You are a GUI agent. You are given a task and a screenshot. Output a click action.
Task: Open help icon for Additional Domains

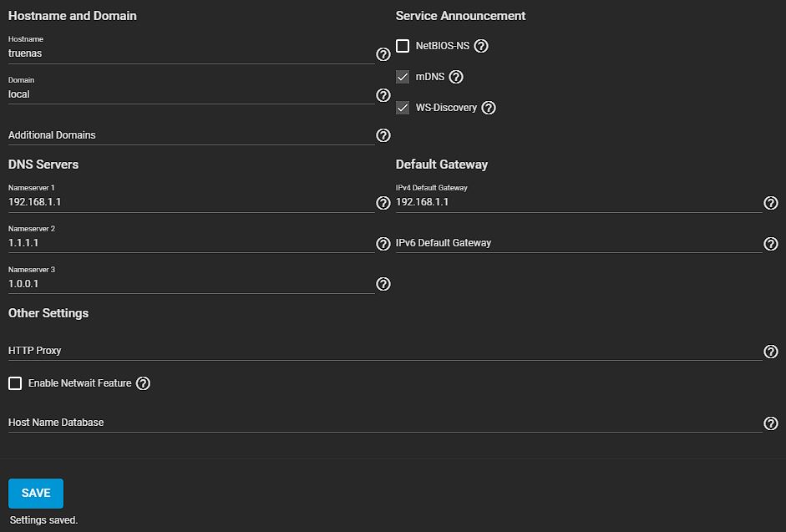[383, 135]
